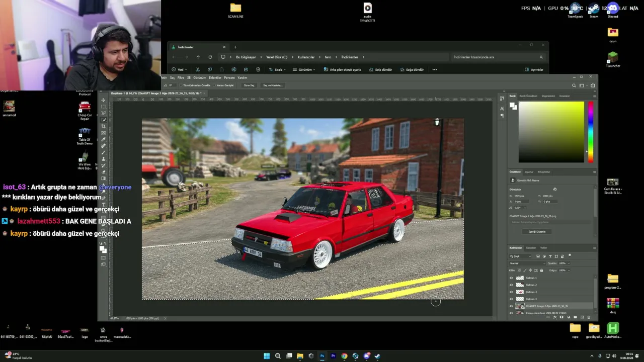The image size is (644, 362).
Task: Lock image pixels with brush lock icon
Action: point(526,270)
